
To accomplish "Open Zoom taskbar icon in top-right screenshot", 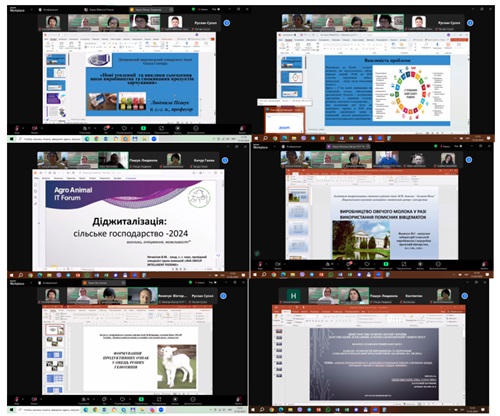I will click(x=379, y=138).
